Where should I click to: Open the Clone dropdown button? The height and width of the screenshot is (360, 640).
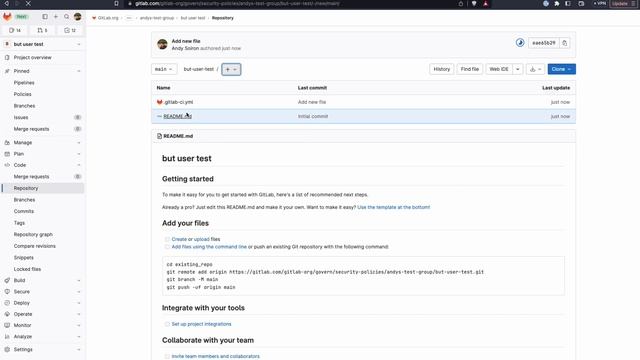561,69
